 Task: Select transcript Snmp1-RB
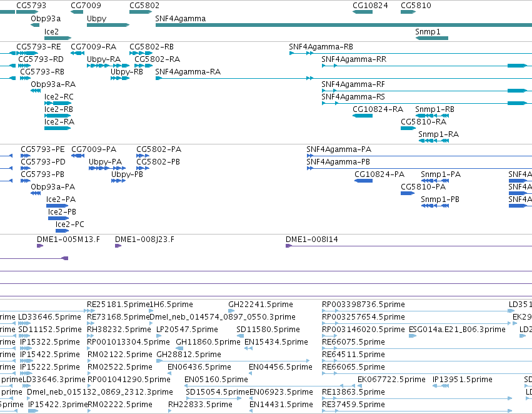coord(434,109)
